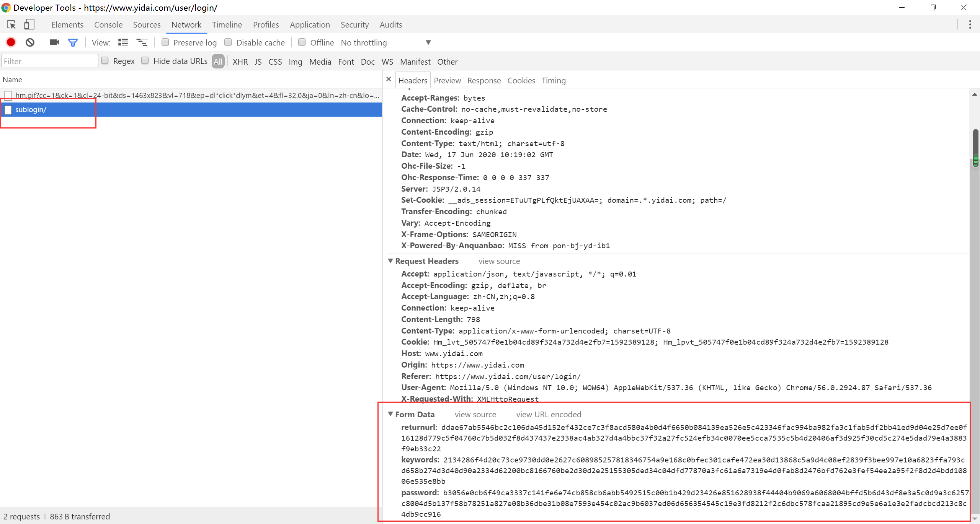Stop recording network log red button
Image resolution: width=980 pixels, height=524 pixels.
tap(11, 42)
